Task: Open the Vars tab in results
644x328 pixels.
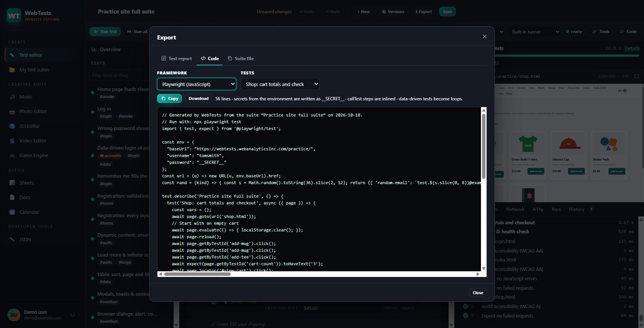Action: pyautogui.click(x=556, y=209)
